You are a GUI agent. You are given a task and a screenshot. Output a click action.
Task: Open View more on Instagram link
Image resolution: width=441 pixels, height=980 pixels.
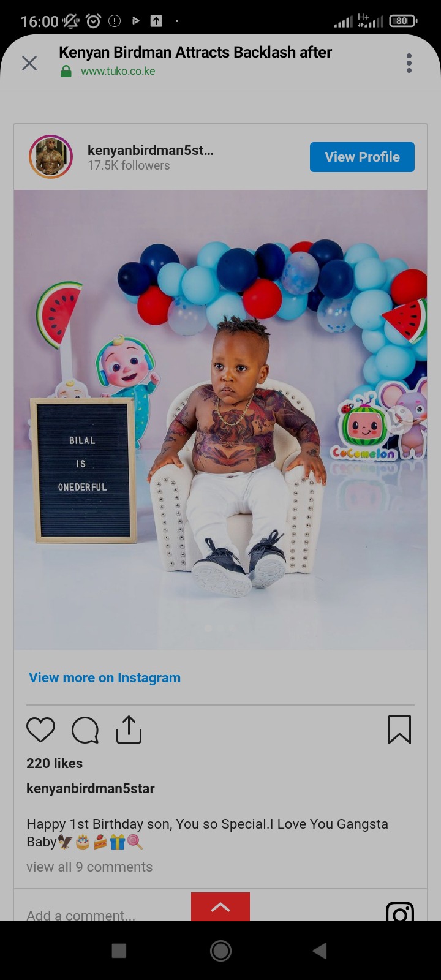(x=105, y=677)
